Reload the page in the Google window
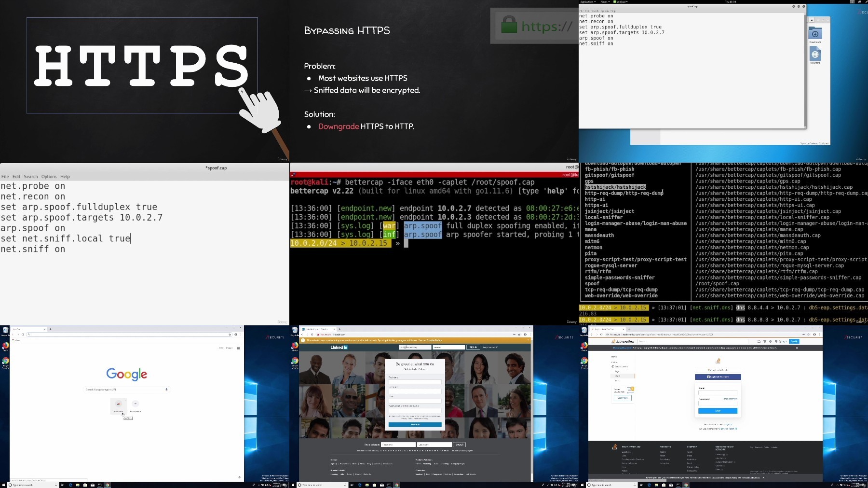The width and height of the screenshot is (868, 488). coord(23,335)
